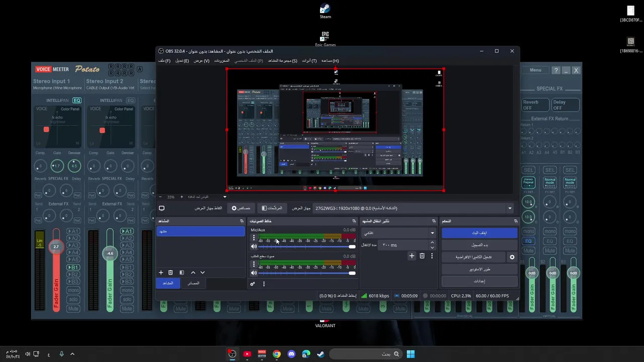The width and height of the screenshot is (644, 362).
Task: Toggle A1 bus on Voicemeeter Stereo Input 1
Action: coord(73,231)
